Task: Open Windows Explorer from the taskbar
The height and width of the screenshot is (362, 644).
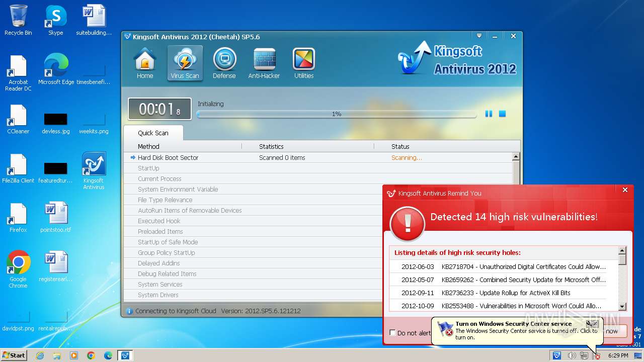Action: point(57,355)
